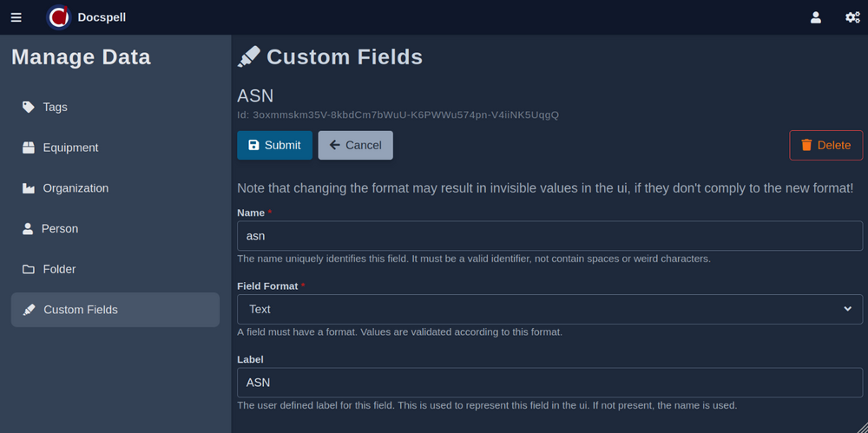Select the Equipment menu entry

(70, 148)
